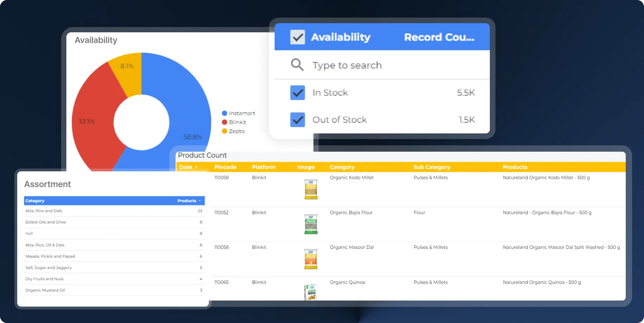The image size is (644, 323).
Task: Click the Pincode column header
Action: coord(225,167)
